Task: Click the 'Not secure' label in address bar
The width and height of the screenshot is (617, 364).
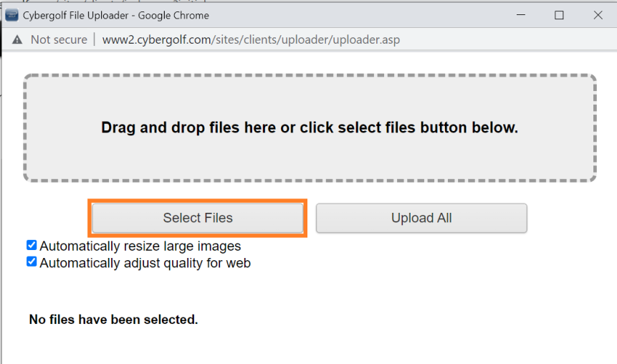Action: pyautogui.click(x=59, y=39)
